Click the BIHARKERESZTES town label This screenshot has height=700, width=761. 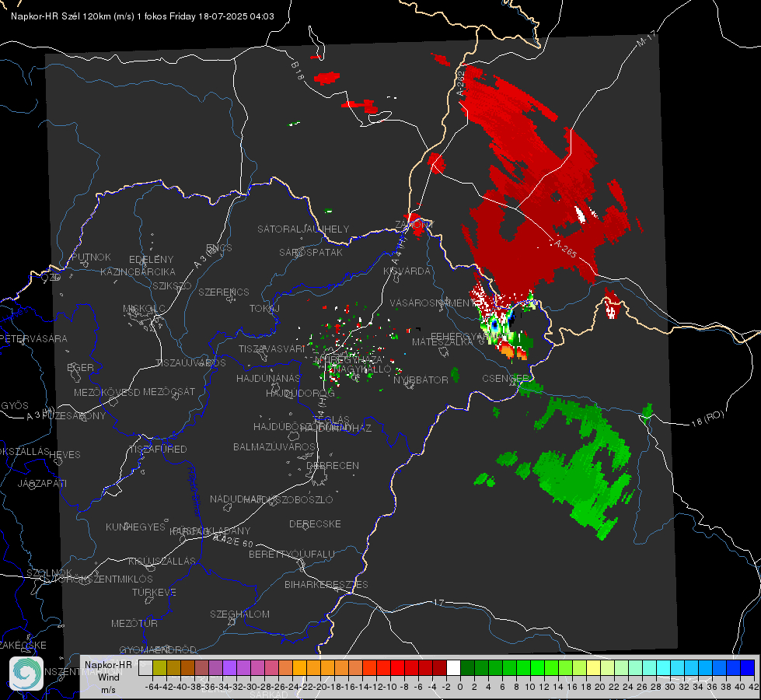click(326, 584)
